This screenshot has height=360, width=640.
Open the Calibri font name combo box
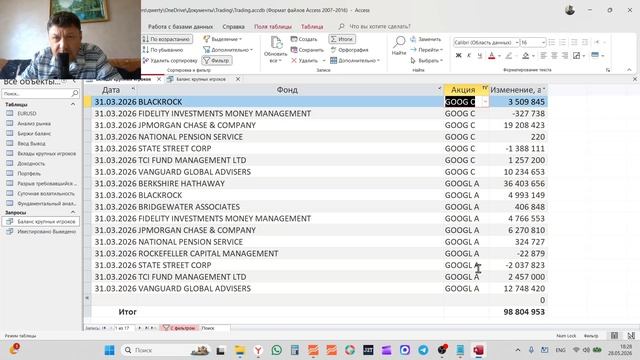(486, 42)
